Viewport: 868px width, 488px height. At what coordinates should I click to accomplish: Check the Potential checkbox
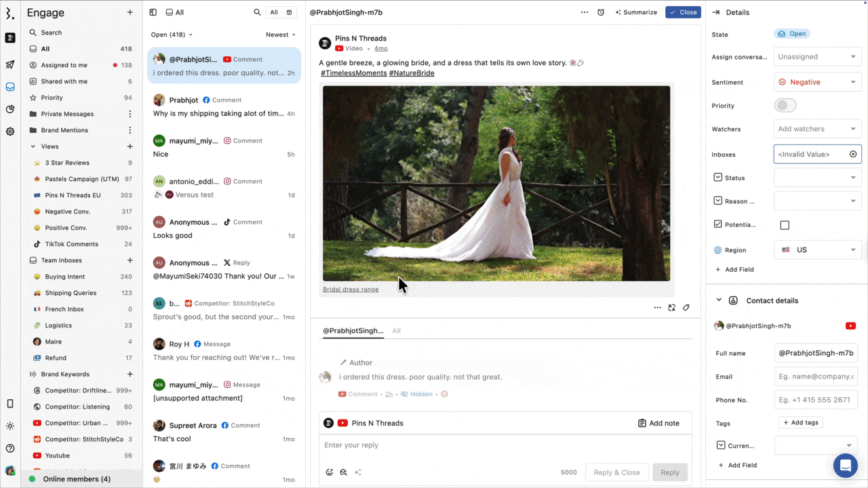[785, 225]
